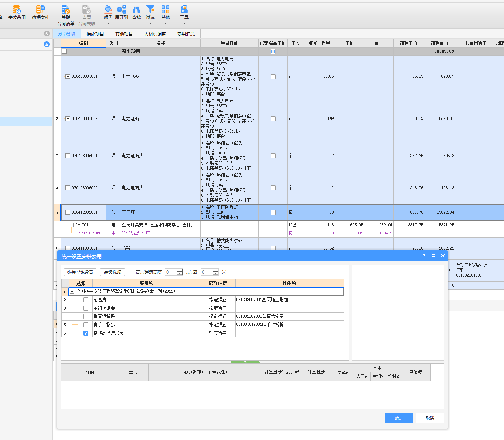
Task: Expand item 030408006002
Action: (68, 188)
